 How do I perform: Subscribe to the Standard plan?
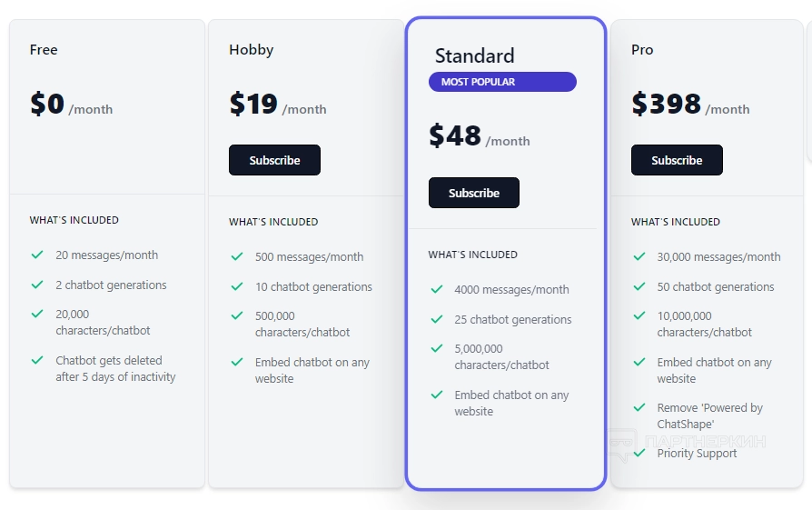(x=474, y=193)
